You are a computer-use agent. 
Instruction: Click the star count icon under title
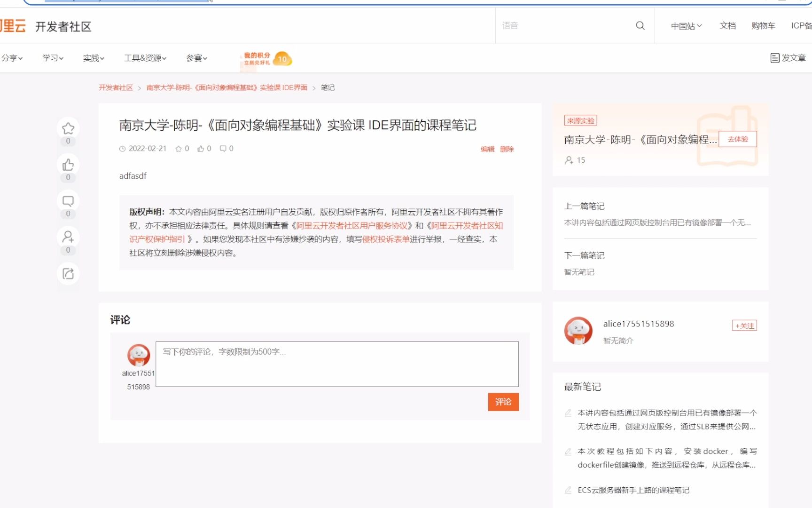[179, 149]
